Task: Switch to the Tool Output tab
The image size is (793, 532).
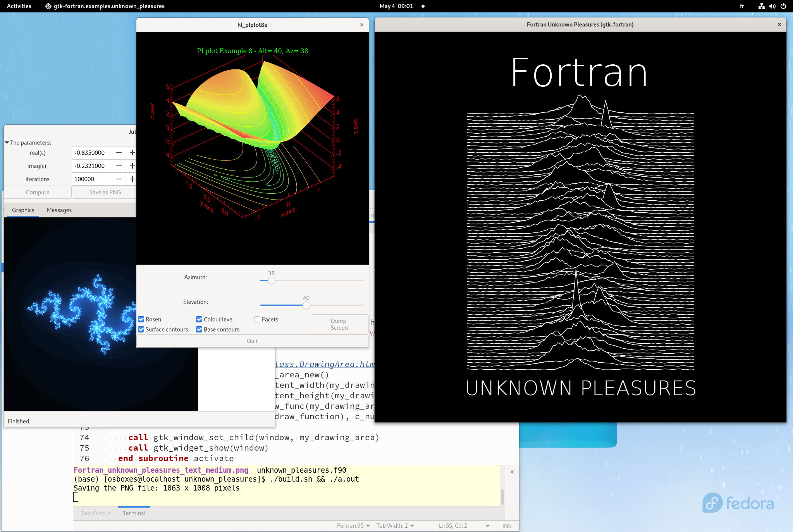Action: (x=95, y=513)
